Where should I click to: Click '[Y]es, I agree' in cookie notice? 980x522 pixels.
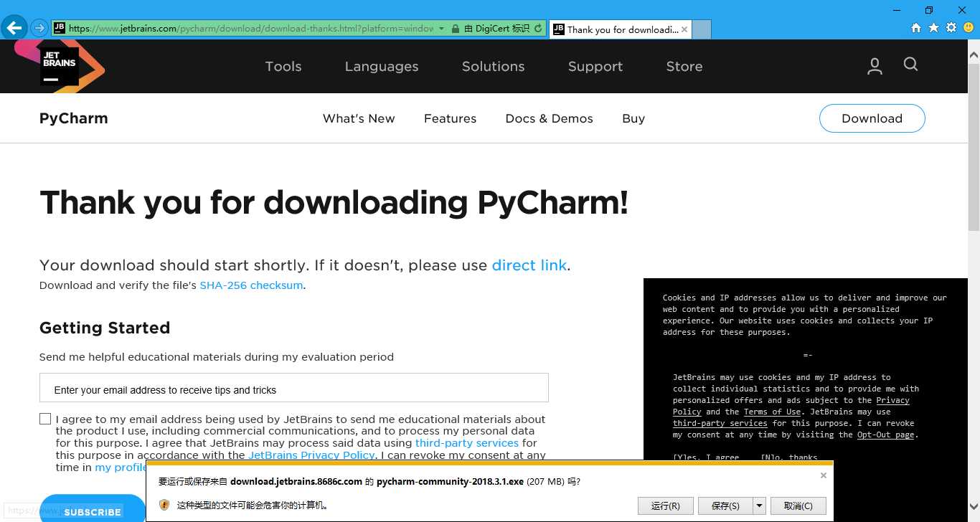click(706, 457)
